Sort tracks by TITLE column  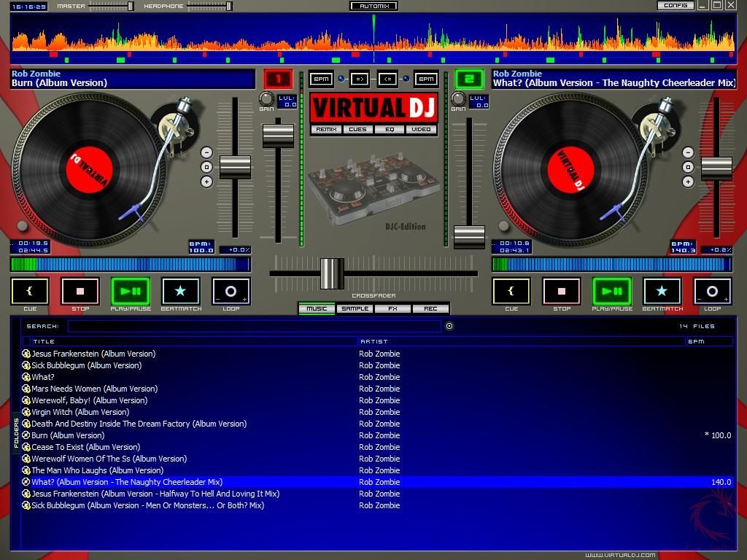[x=194, y=341]
